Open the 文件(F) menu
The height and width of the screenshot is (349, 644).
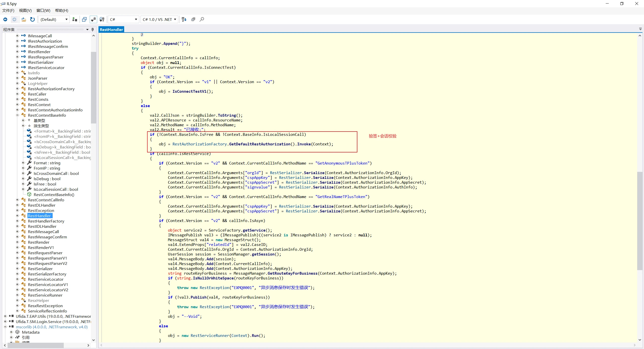click(8, 10)
